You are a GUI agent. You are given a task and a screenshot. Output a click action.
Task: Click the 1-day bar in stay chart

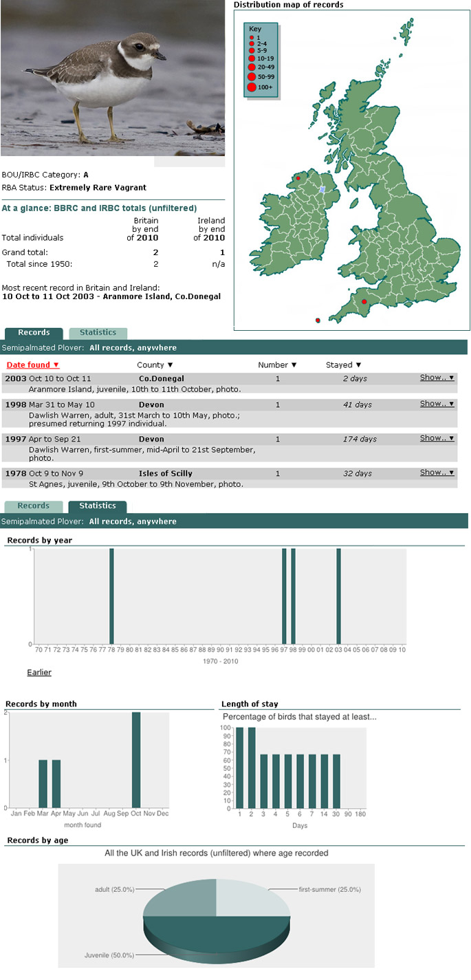(x=239, y=767)
